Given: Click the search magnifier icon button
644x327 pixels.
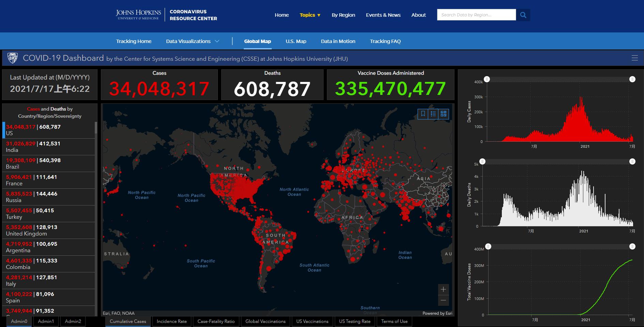Looking at the screenshot, I should 523,15.
